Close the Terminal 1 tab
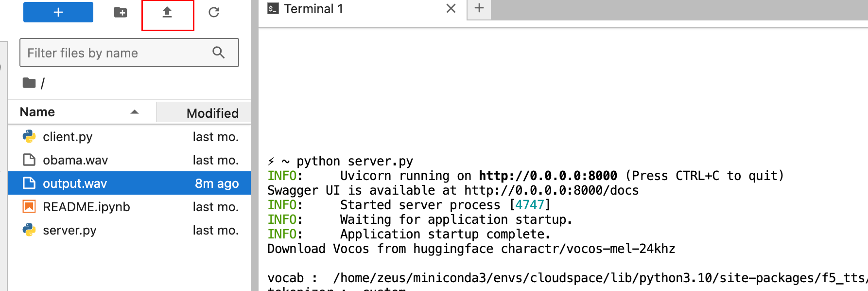 click(451, 9)
